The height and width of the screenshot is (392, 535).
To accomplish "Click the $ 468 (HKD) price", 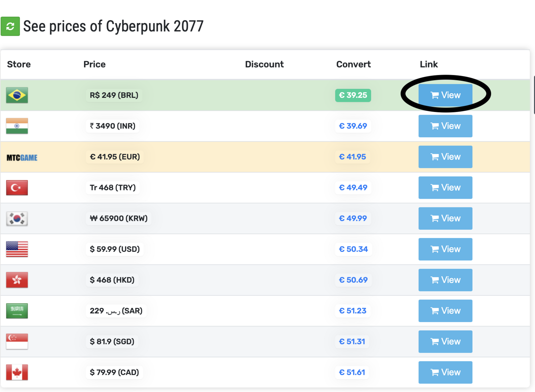I will (x=112, y=280).
